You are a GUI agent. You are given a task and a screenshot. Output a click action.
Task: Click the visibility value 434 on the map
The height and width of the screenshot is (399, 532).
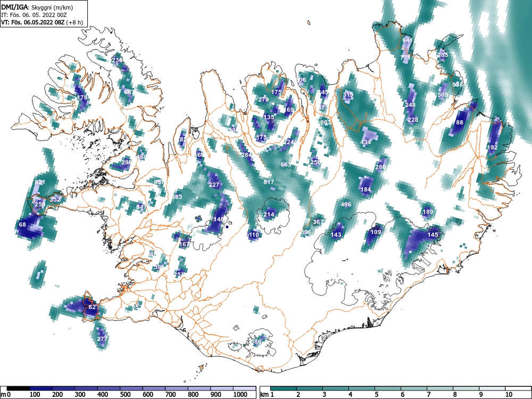tap(365, 142)
